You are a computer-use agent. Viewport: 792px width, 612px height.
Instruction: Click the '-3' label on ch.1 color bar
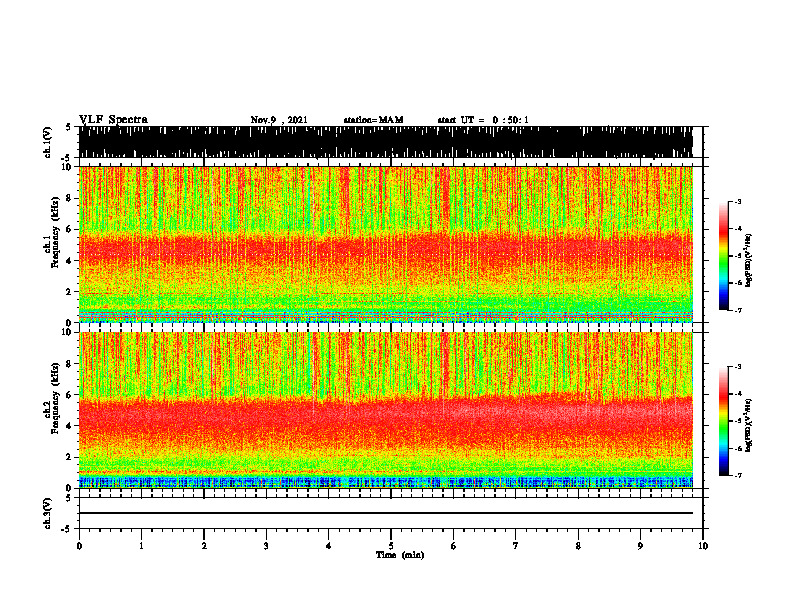point(738,202)
